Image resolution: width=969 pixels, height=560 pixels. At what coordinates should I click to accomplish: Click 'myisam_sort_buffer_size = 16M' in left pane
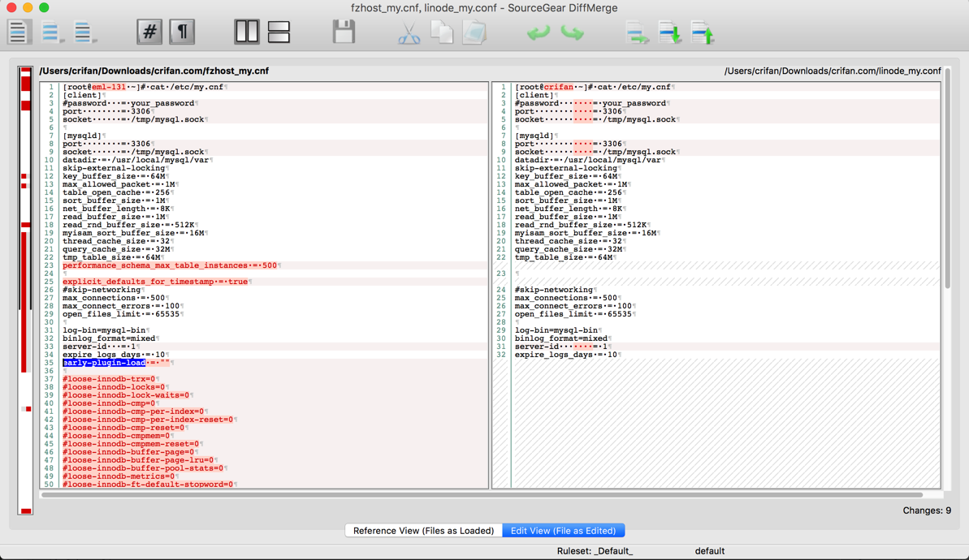point(134,233)
